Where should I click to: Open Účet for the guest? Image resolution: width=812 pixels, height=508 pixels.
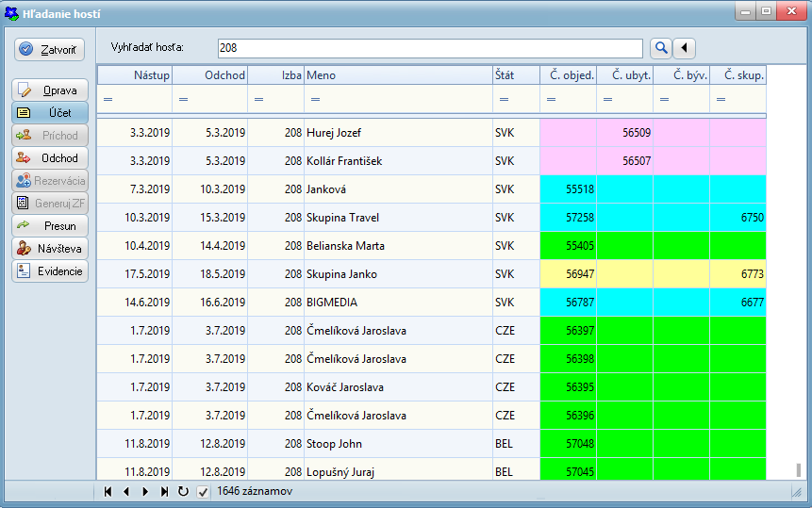click(x=50, y=113)
